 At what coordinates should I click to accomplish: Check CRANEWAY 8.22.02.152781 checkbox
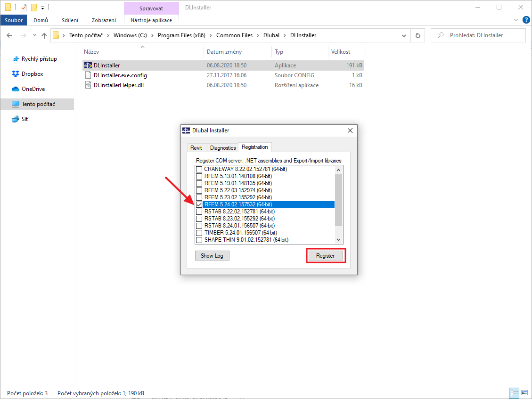click(199, 169)
